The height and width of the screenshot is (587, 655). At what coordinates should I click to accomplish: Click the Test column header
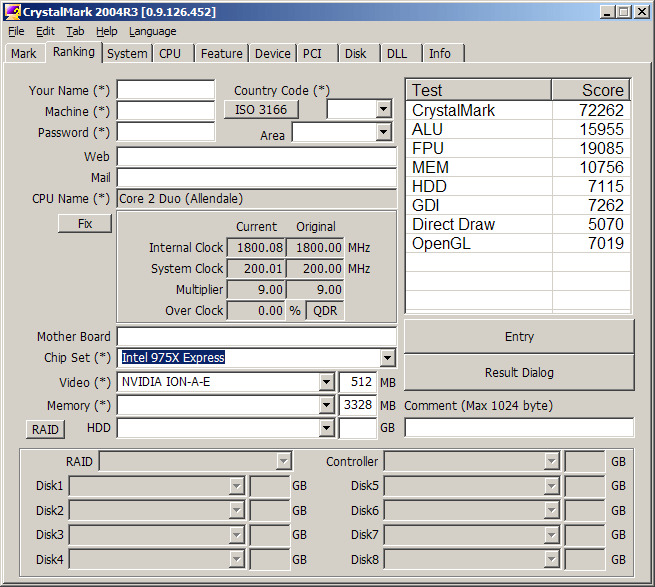pyautogui.click(x=479, y=90)
